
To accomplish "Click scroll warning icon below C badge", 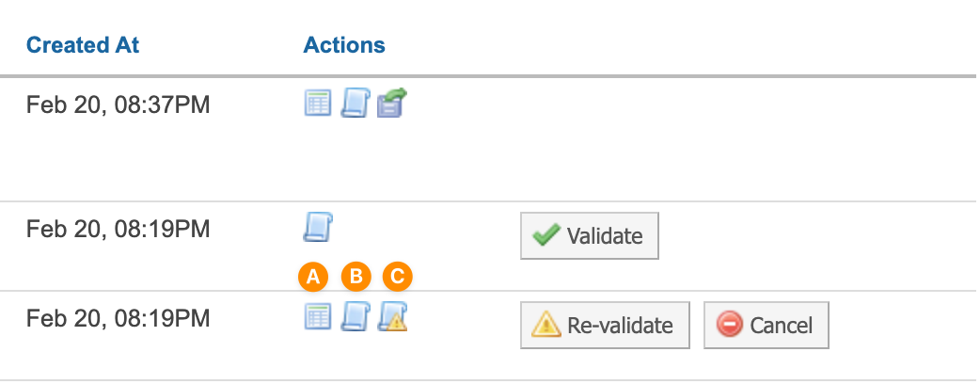I will pos(392,317).
